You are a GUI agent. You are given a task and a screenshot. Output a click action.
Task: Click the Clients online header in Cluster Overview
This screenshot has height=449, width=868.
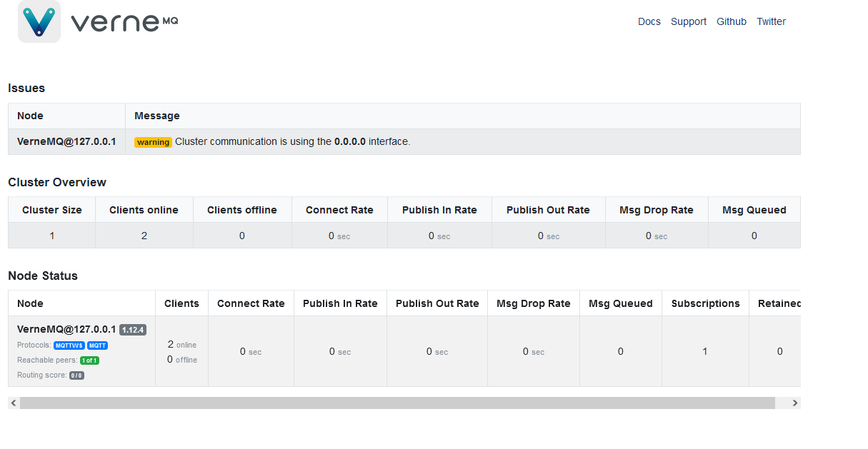144,210
